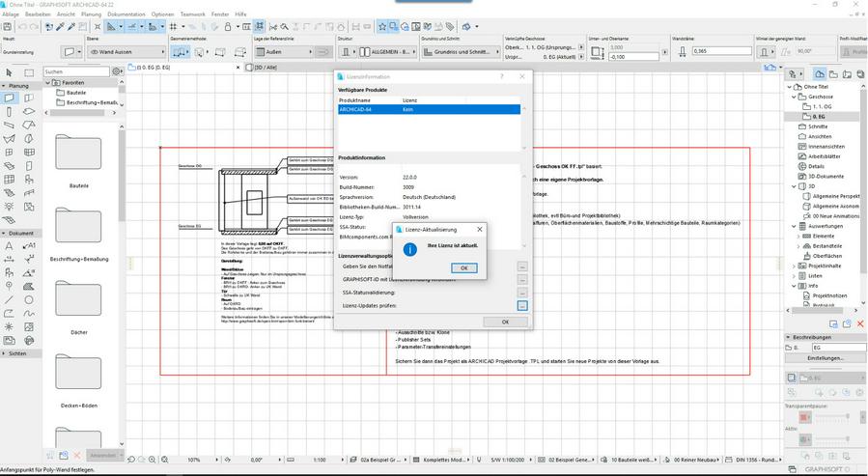Open the Teamwork menu
Viewport: 868px width, 476px height.
[193, 14]
